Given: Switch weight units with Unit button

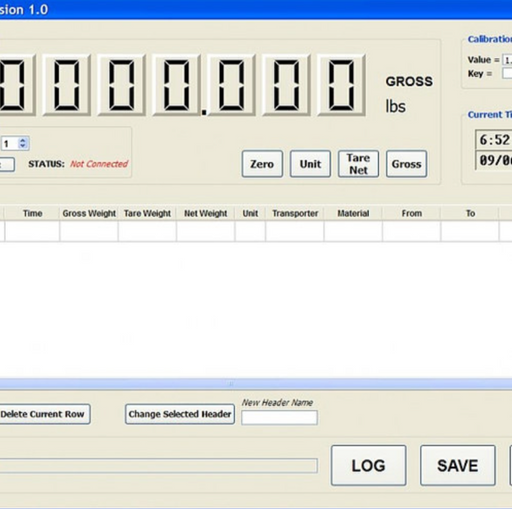Looking at the screenshot, I should [310, 164].
